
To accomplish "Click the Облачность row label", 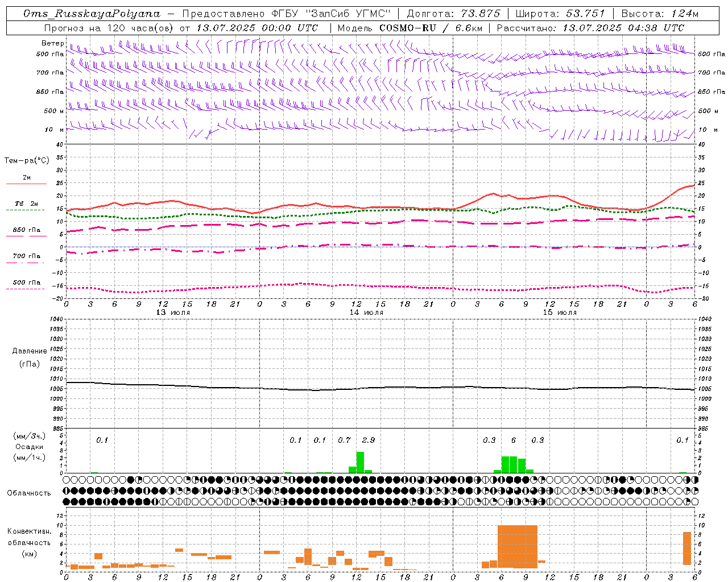I will 29,493.
